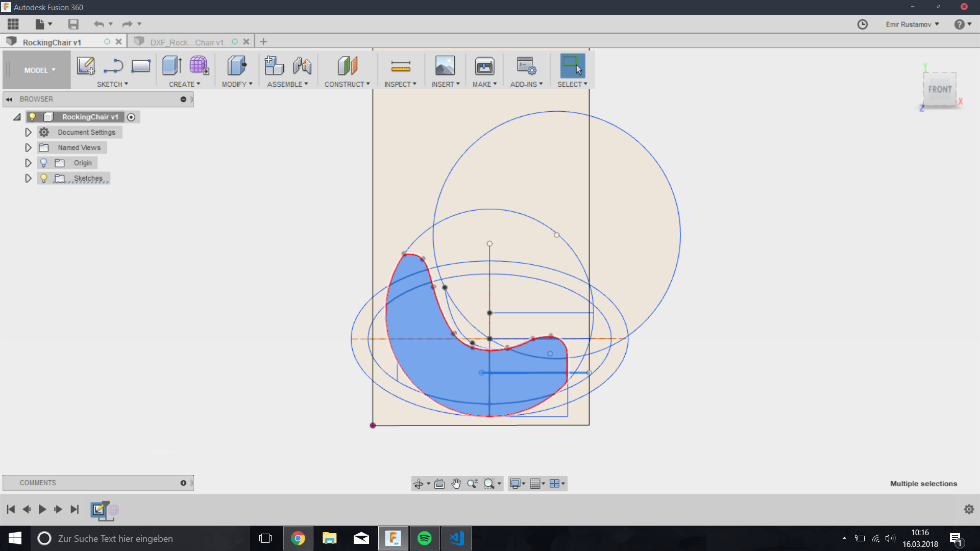This screenshot has height=551, width=980.
Task: Open the CONSTRUCT menu
Action: coord(347,84)
